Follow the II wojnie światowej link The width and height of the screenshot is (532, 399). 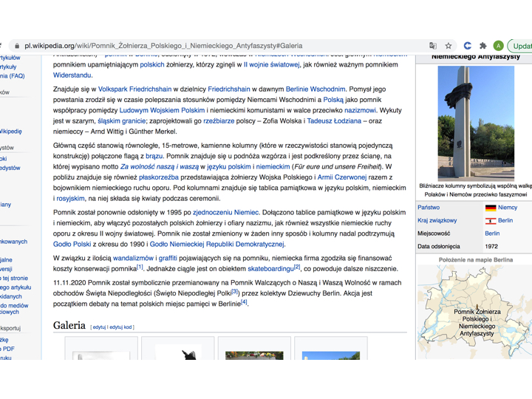click(x=271, y=64)
